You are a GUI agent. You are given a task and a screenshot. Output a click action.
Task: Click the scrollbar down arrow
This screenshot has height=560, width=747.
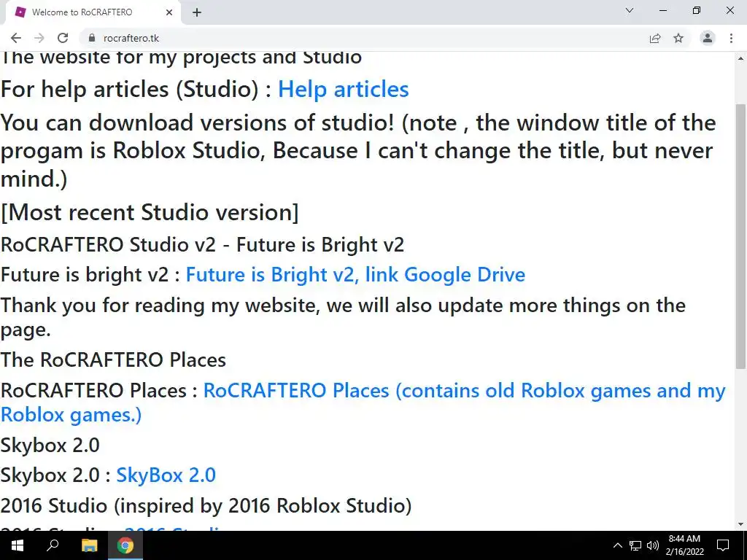click(740, 525)
